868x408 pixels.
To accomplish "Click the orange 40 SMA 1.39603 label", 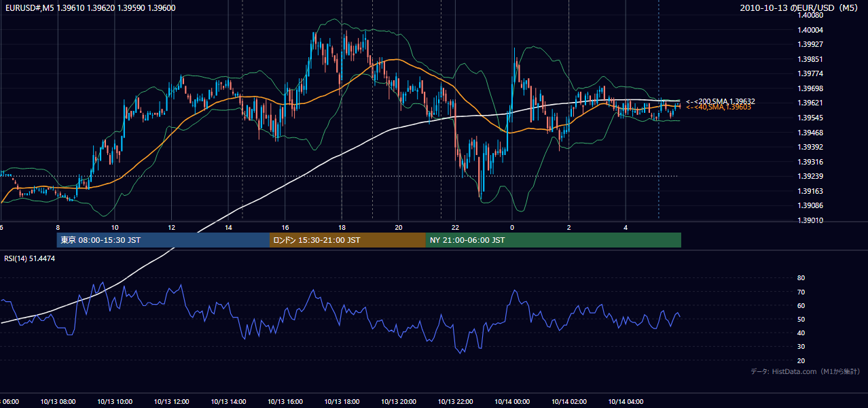I will point(719,107).
